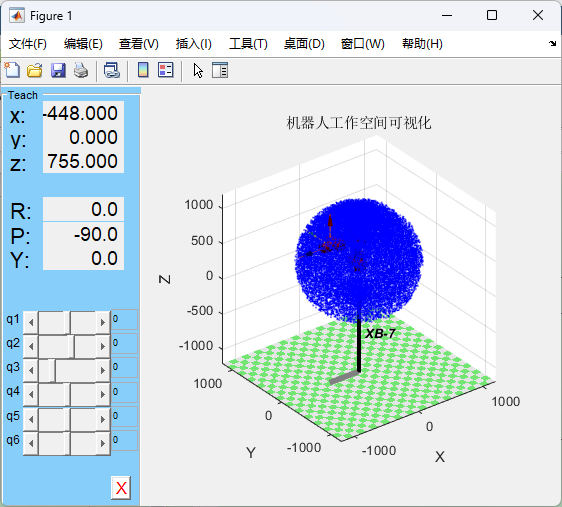Image resolution: width=562 pixels, height=507 pixels.
Task: Click the X axis label
Action: [x=440, y=457]
